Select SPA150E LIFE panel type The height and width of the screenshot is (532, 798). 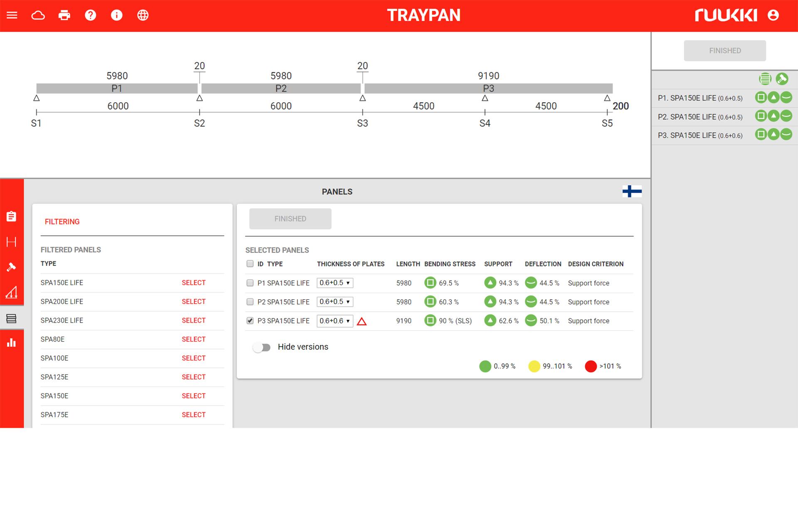(x=193, y=283)
